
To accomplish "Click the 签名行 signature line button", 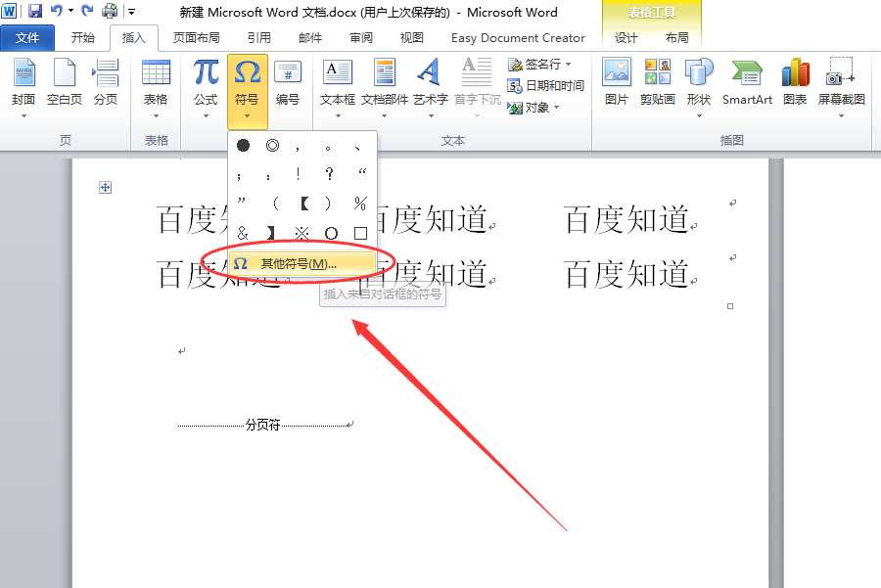I will click(x=534, y=65).
